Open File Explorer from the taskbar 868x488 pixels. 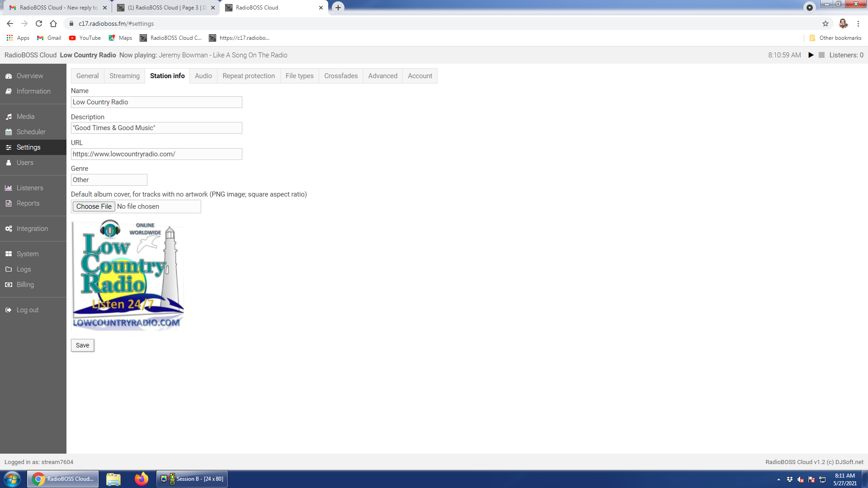coord(113,479)
